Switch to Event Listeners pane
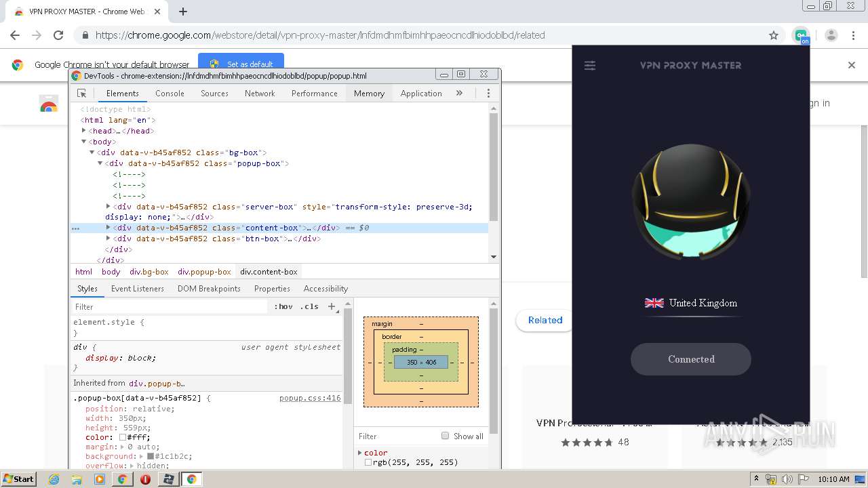 pos(138,289)
